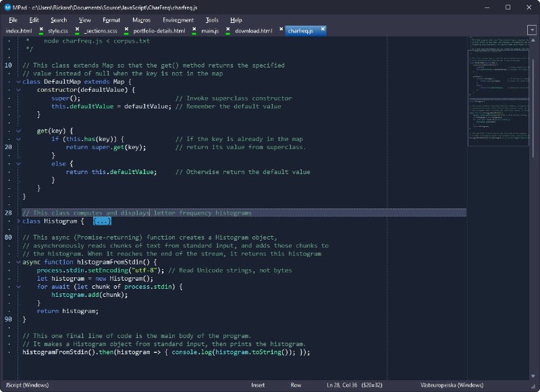The height and width of the screenshot is (392, 540).
Task: Minimize the MPad window
Action: pyautogui.click(x=487, y=7)
